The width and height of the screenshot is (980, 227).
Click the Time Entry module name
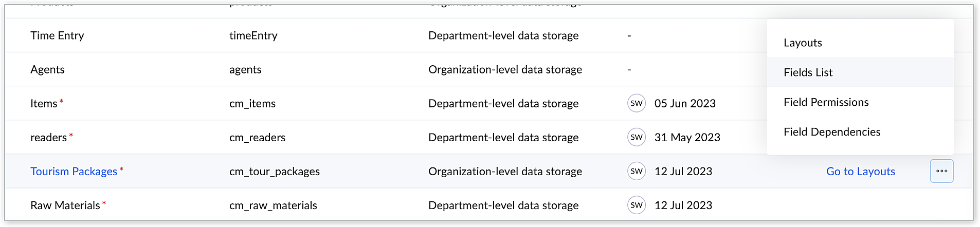pyautogui.click(x=57, y=35)
